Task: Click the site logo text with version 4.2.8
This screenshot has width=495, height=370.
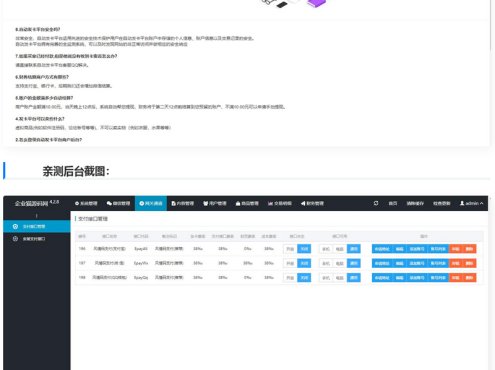Action: click(37, 203)
